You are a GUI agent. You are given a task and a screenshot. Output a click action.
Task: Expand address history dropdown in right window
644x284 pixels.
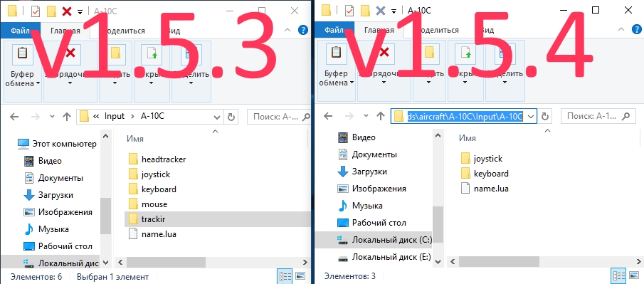[531, 116]
